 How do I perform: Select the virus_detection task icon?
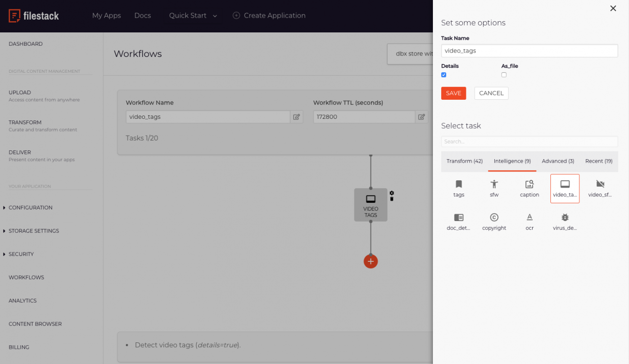point(565,221)
